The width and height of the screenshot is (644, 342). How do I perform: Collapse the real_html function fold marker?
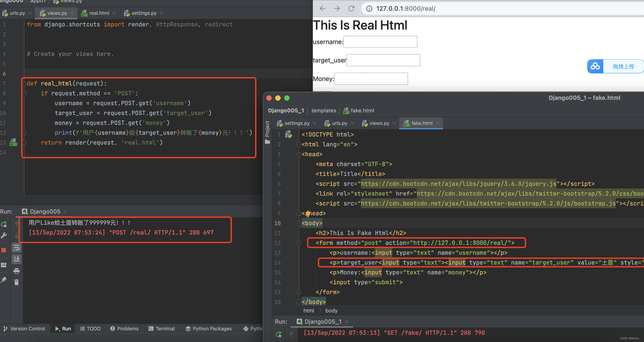(x=24, y=84)
